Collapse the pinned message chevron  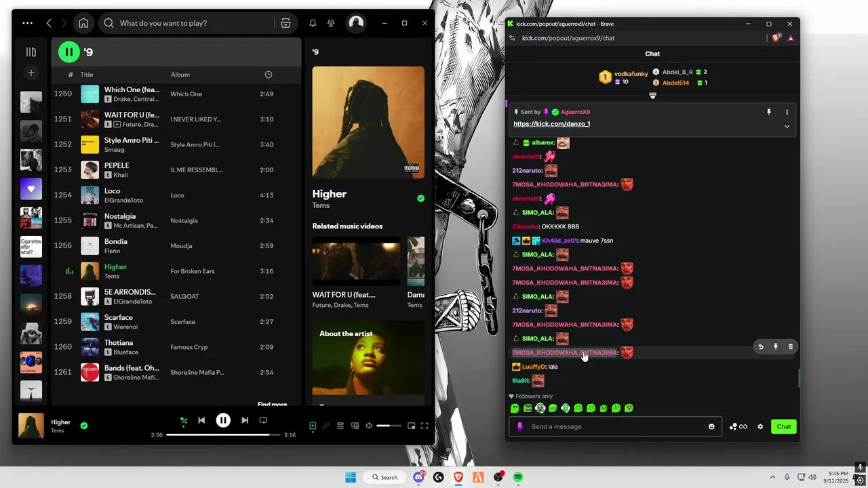click(x=787, y=126)
